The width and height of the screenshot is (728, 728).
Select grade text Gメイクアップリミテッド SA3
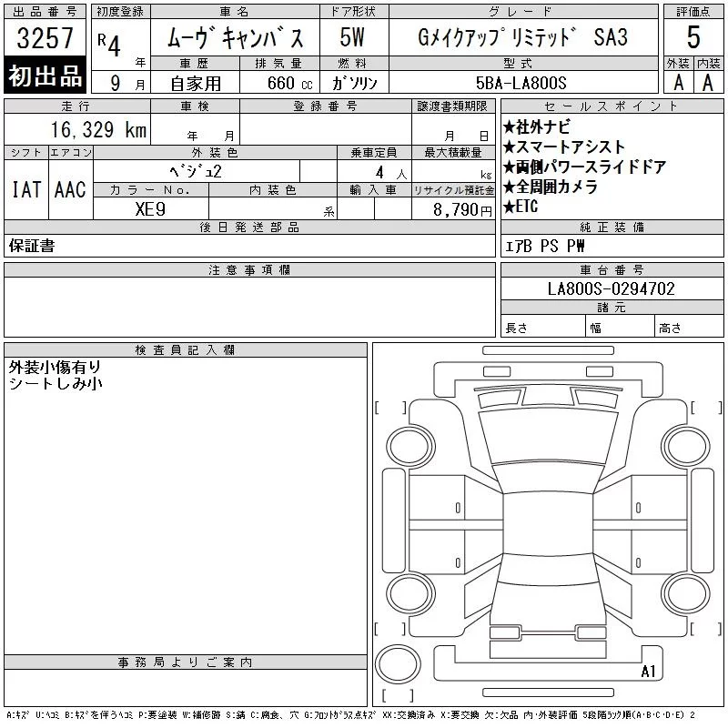pyautogui.click(x=522, y=37)
